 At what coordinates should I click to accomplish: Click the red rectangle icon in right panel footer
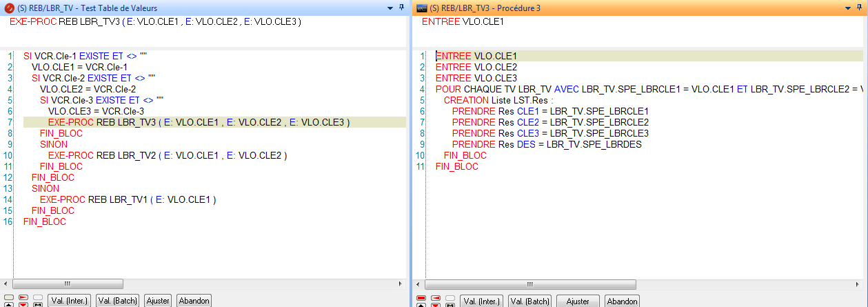[421, 297]
